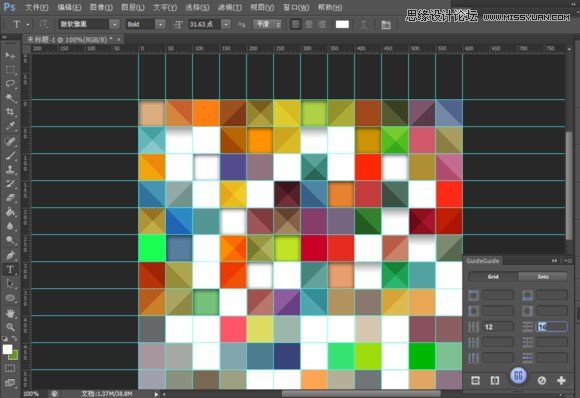This screenshot has width=580, height=398.
Task: Select the Brush tool
Action: (x=10, y=155)
